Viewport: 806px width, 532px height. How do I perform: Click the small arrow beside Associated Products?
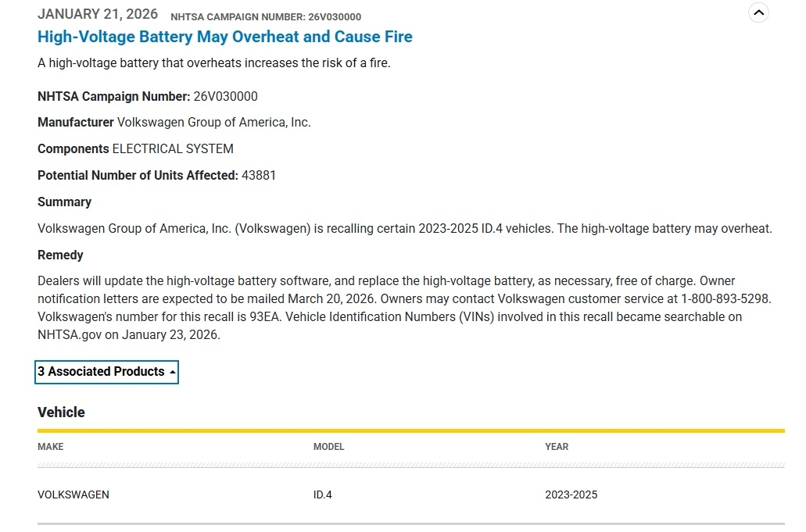tap(172, 373)
